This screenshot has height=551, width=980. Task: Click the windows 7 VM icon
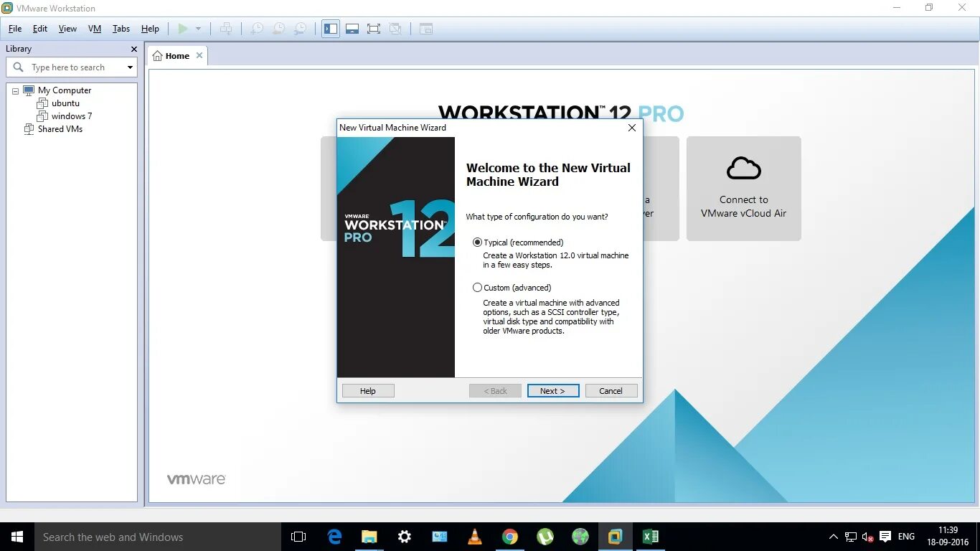point(42,116)
